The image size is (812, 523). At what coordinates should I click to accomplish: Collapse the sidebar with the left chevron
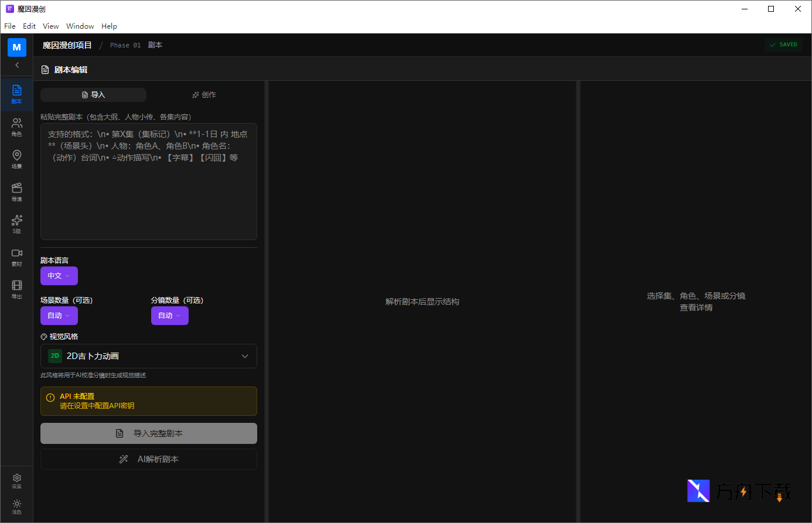click(x=16, y=65)
